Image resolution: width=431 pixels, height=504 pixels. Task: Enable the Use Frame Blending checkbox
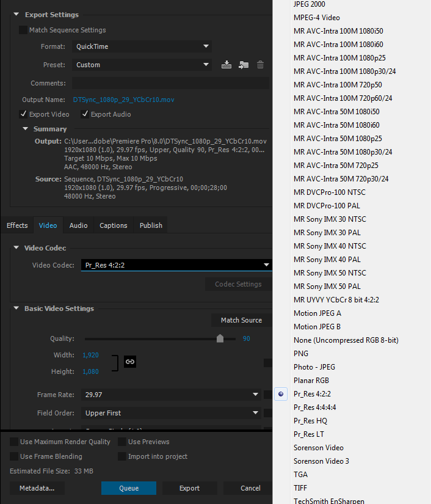[14, 456]
